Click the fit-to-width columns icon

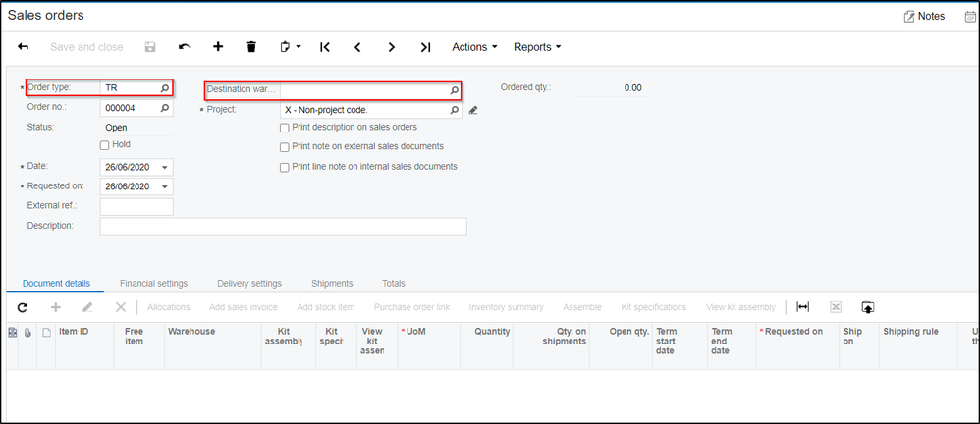(x=802, y=307)
